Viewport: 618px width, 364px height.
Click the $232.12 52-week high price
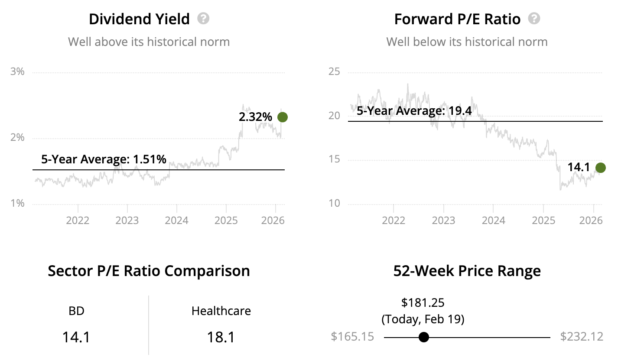point(582,337)
